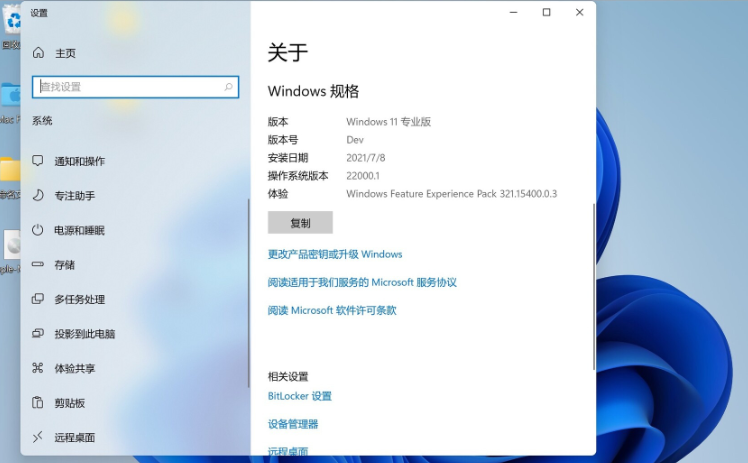The width and height of the screenshot is (748, 463).
Task: Open BitLocker 设置 link
Action: (300, 396)
